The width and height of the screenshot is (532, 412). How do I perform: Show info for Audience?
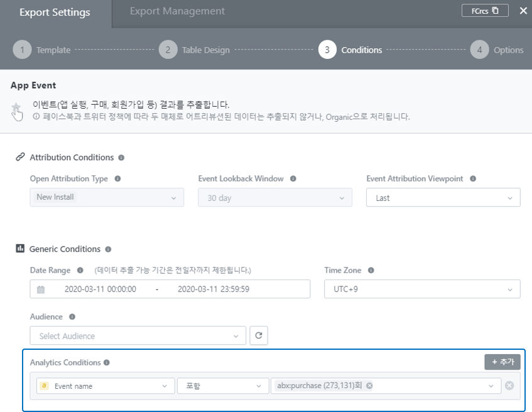[x=72, y=317]
